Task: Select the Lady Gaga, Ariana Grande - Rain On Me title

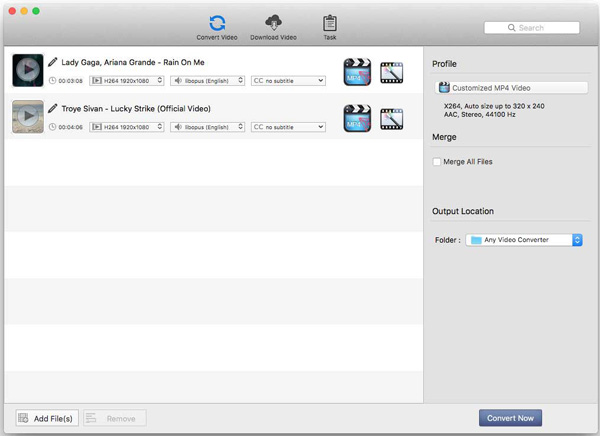Action: [133, 62]
